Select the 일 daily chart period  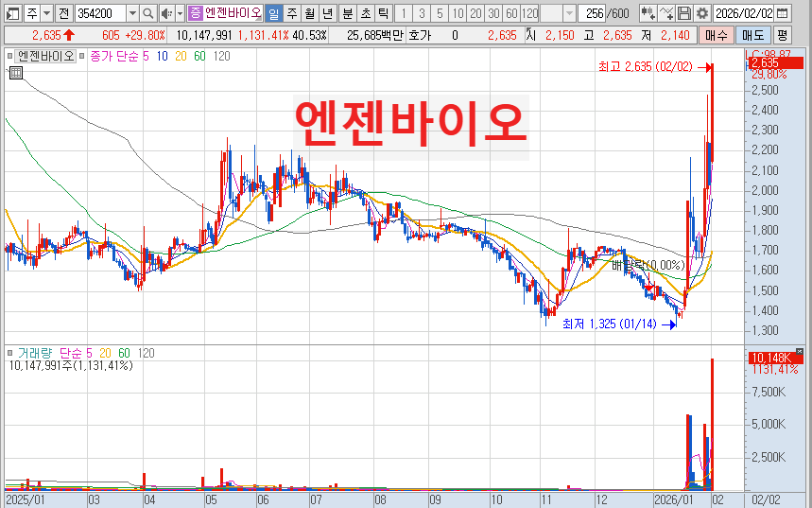tap(274, 13)
